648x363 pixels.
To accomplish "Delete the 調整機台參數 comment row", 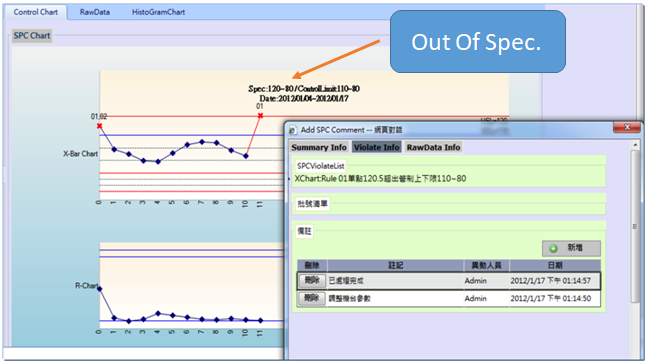I will click(x=312, y=298).
